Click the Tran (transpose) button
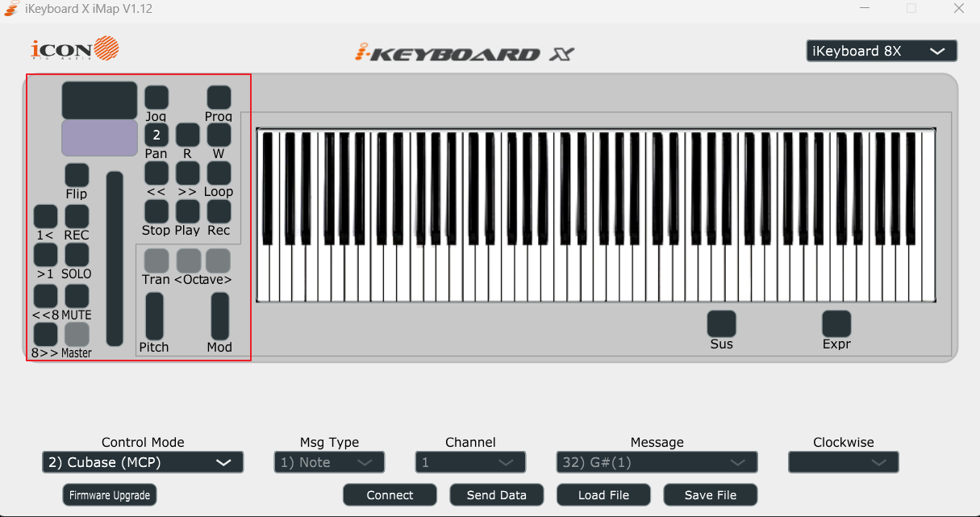The height and width of the screenshot is (517, 980). coord(156,261)
